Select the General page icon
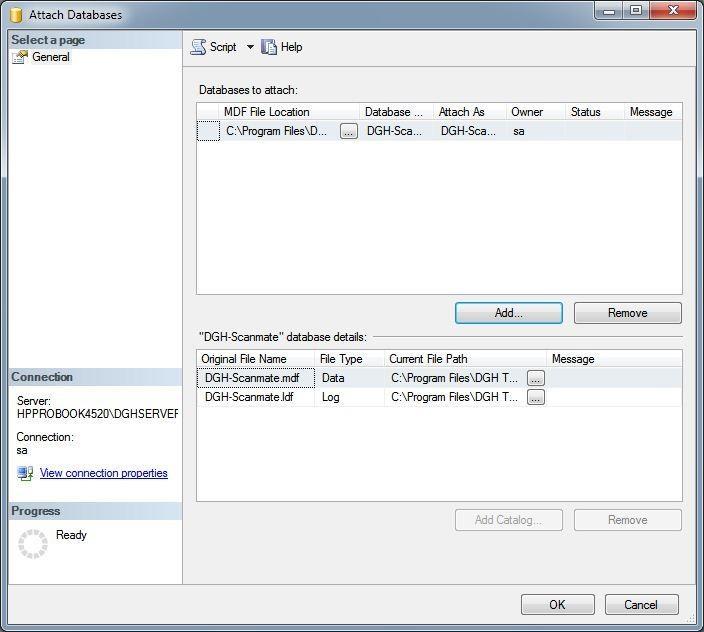 20,57
